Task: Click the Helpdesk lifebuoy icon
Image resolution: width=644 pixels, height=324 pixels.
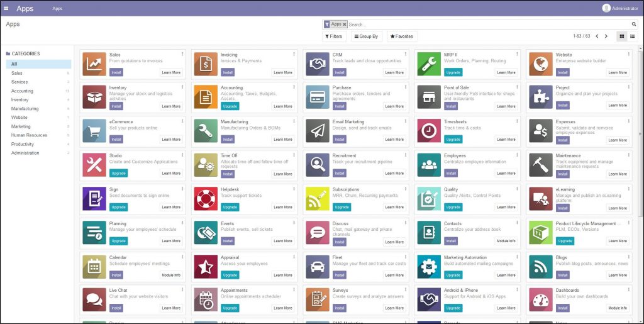Action: [206, 198]
